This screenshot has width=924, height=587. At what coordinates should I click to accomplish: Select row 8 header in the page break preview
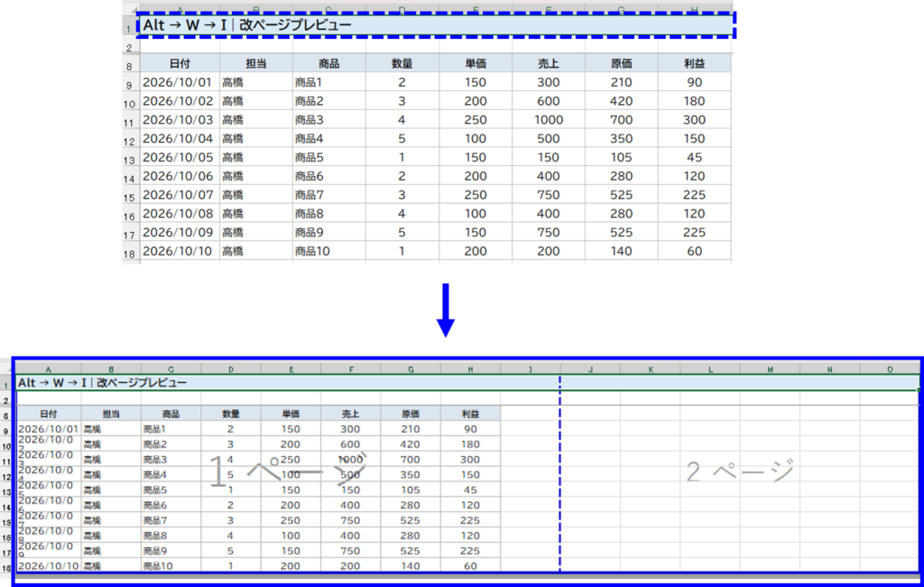pyautogui.click(x=6, y=416)
